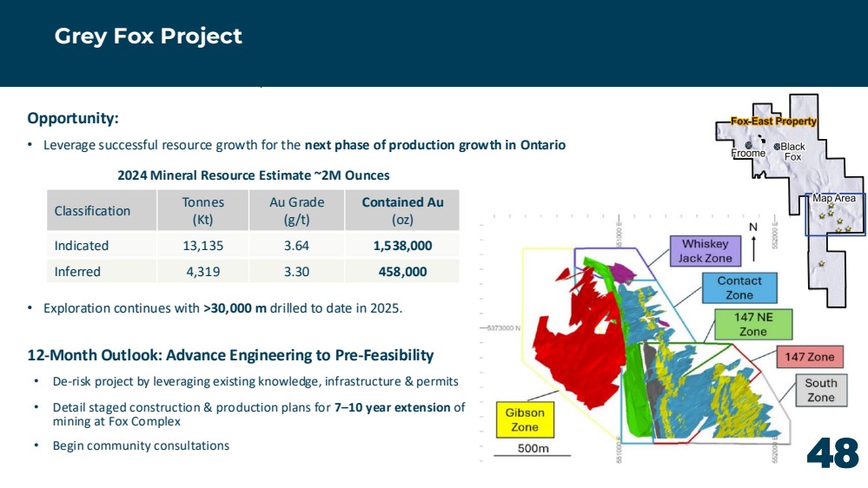This screenshot has height=488, width=868.
Task: Click the South Zone gray label
Action: 821,390
